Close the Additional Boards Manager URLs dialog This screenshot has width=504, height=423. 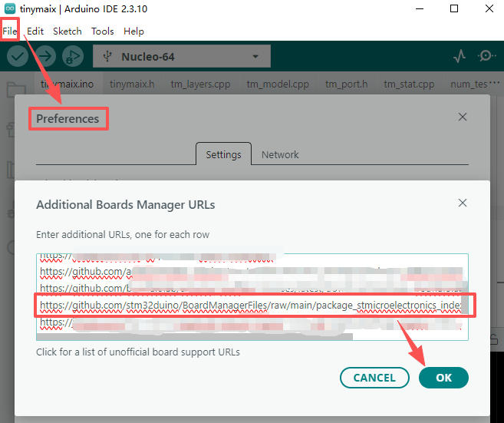(x=463, y=203)
